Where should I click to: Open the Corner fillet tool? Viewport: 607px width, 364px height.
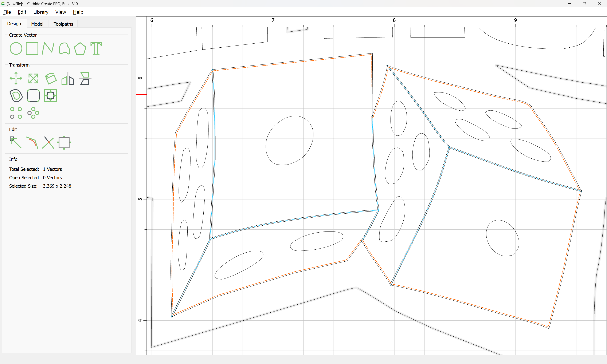pyautogui.click(x=33, y=95)
